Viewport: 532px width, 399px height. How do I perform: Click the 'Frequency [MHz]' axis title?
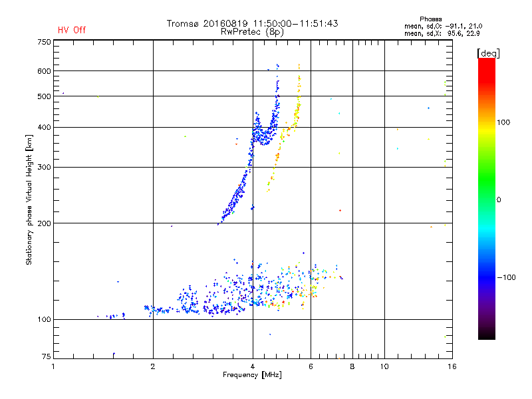[252, 375]
